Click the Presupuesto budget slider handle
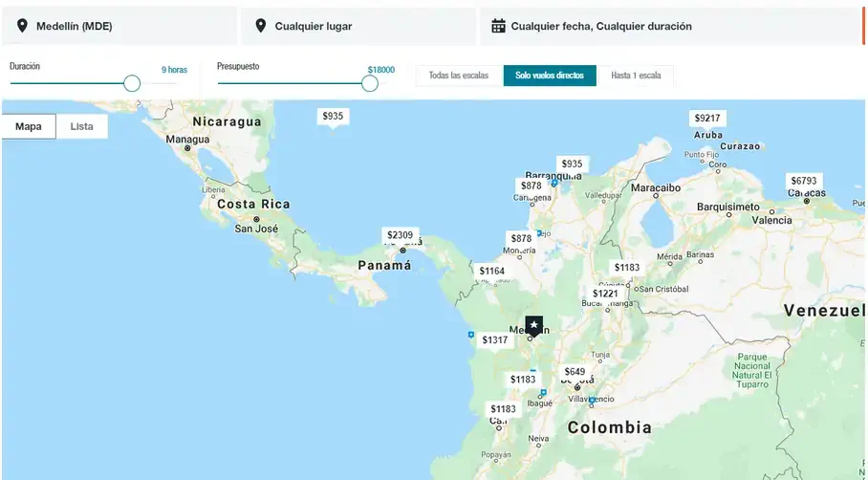The image size is (868, 480). tap(370, 83)
